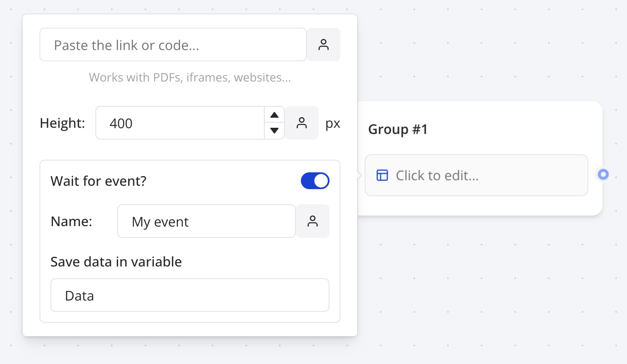Click the 'Click to edit...' placeholder in Group #1
Image resolution: width=627 pixels, height=364 pixels.
(x=437, y=175)
